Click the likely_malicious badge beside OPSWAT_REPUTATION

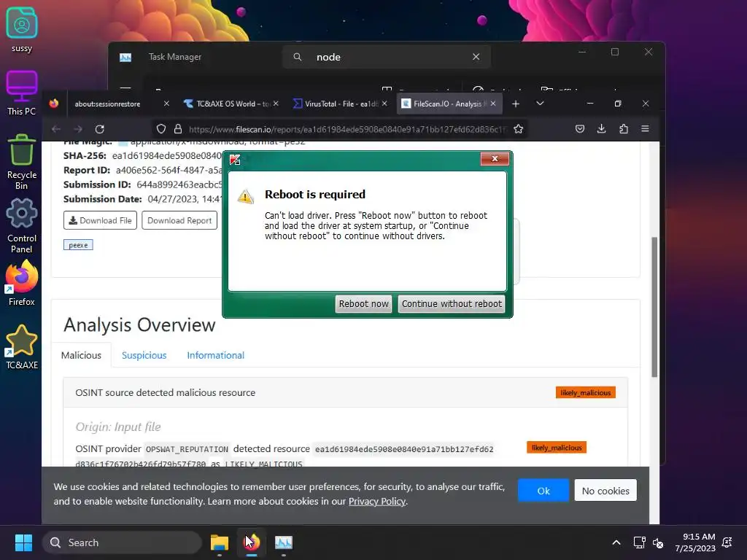557,448
